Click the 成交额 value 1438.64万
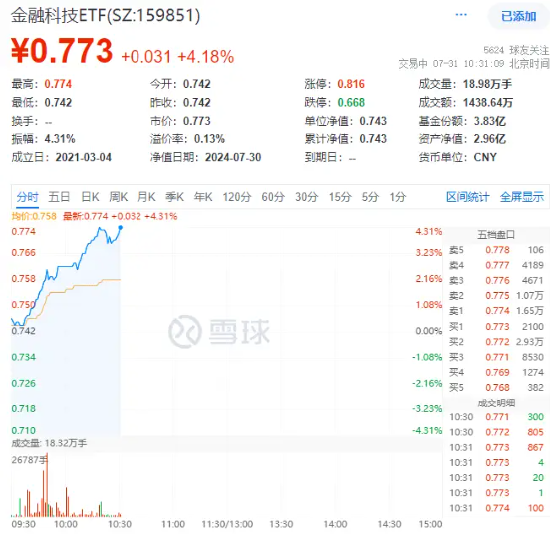The width and height of the screenshot is (550, 535). pyautogui.click(x=488, y=102)
